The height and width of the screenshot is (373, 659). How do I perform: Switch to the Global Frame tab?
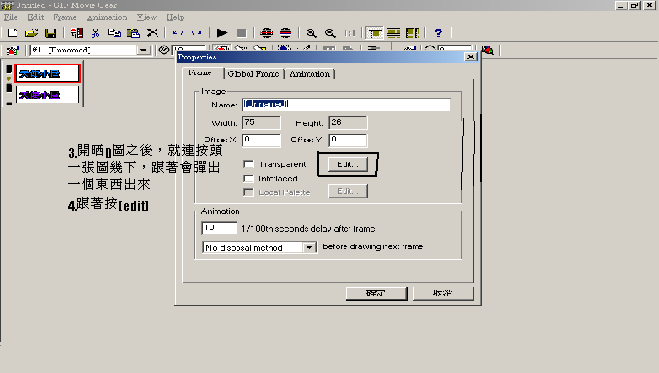pyautogui.click(x=253, y=74)
